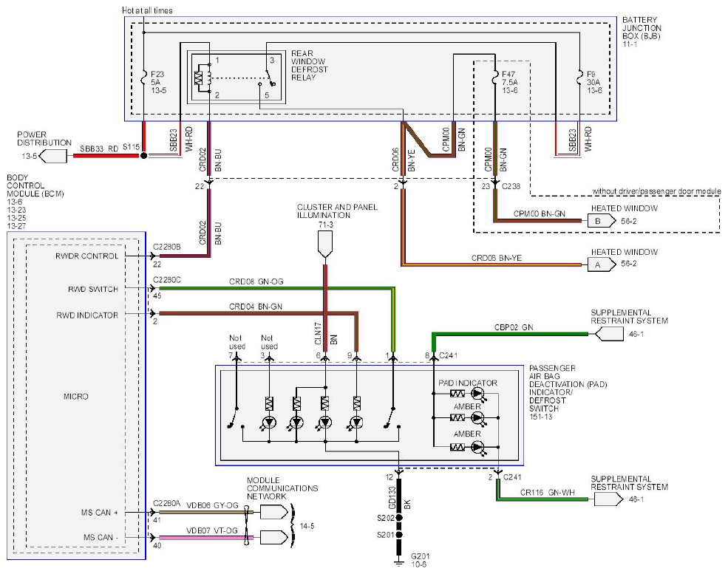Click the C238 connector label
728x574 pixels.
(511, 186)
